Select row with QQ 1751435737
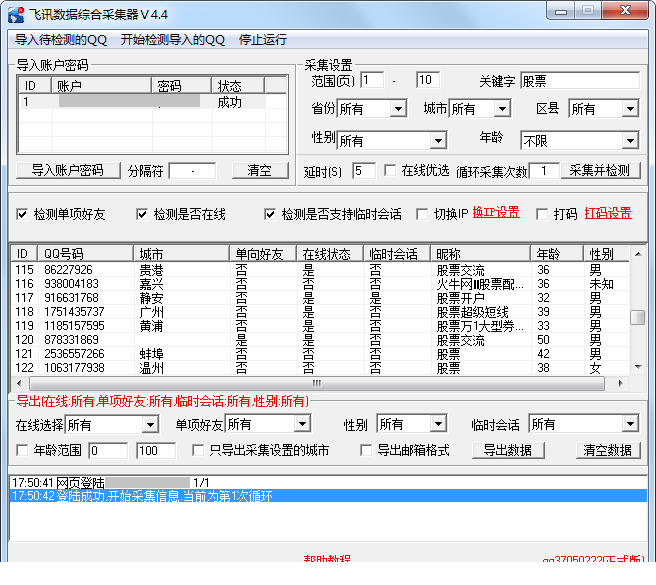 [320, 312]
